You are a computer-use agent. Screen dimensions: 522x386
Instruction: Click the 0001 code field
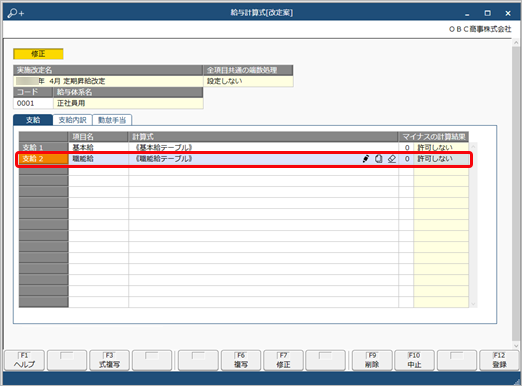click(x=33, y=103)
